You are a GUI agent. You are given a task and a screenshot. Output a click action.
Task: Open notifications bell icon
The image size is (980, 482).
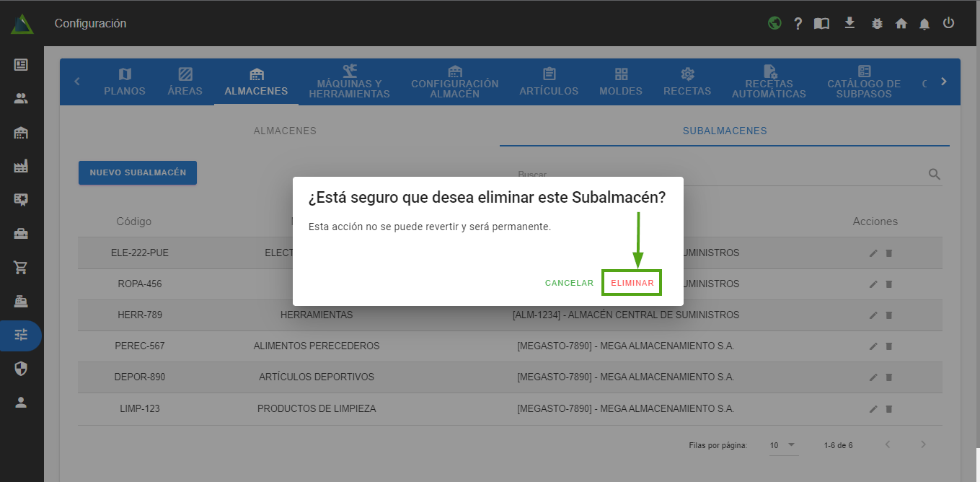924,24
